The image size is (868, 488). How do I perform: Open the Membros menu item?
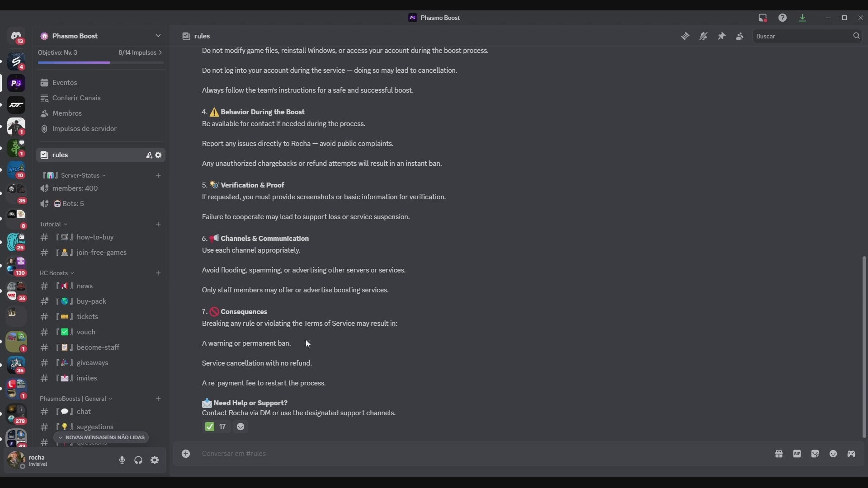pyautogui.click(x=67, y=113)
